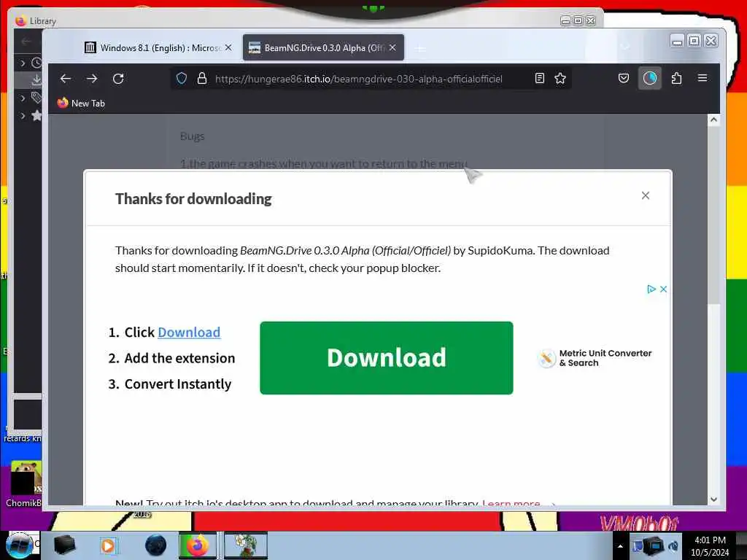
Task: Click the itch.io address bar URL
Action: coord(358,79)
